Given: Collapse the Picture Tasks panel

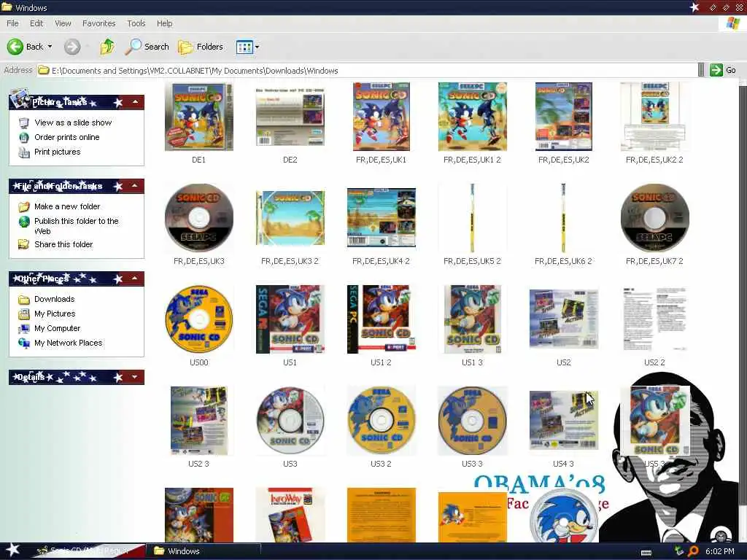Looking at the screenshot, I should 135,102.
